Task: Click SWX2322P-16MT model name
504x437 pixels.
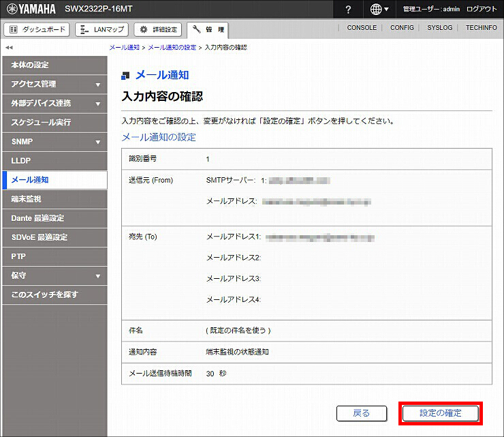Action: coord(99,9)
